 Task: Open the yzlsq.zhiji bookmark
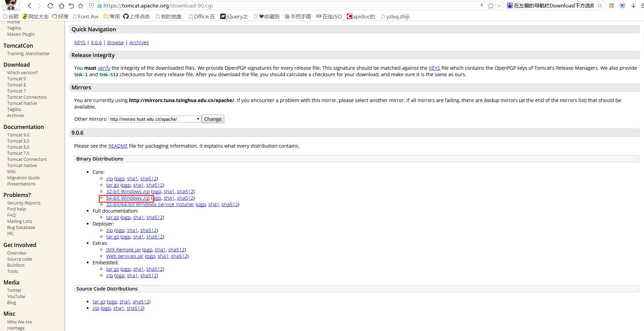(395, 16)
